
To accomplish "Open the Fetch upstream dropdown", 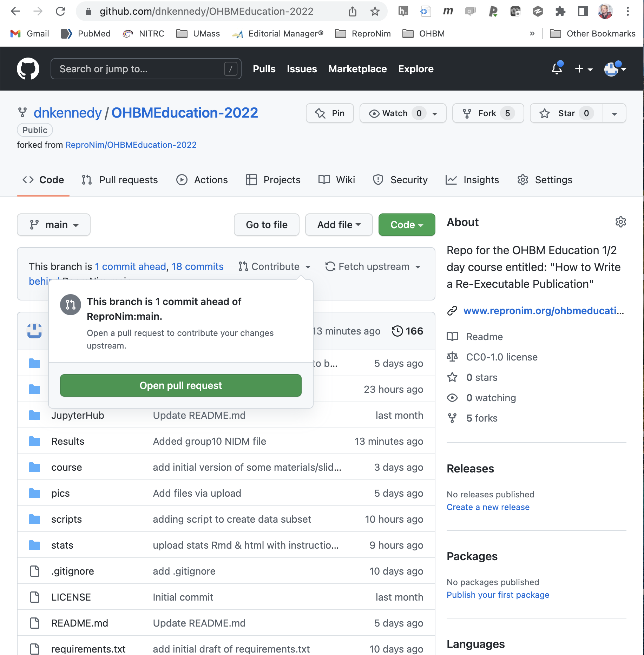I will (373, 266).
